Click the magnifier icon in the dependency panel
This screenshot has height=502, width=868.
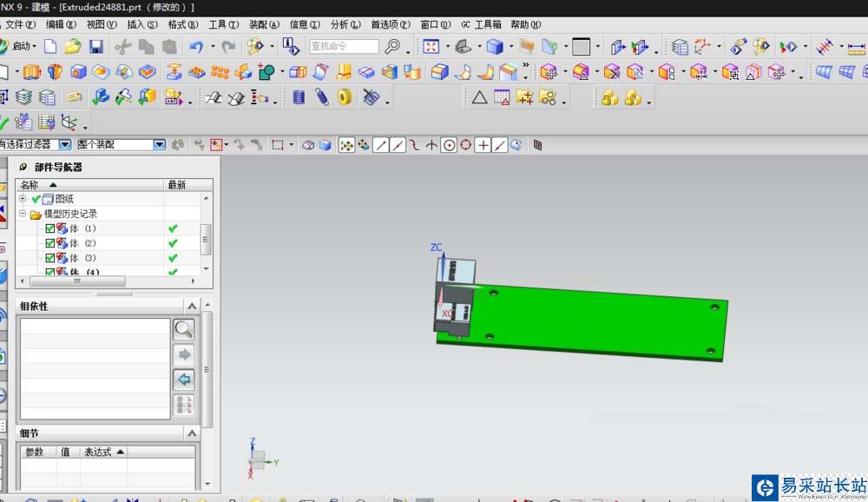pos(183,329)
